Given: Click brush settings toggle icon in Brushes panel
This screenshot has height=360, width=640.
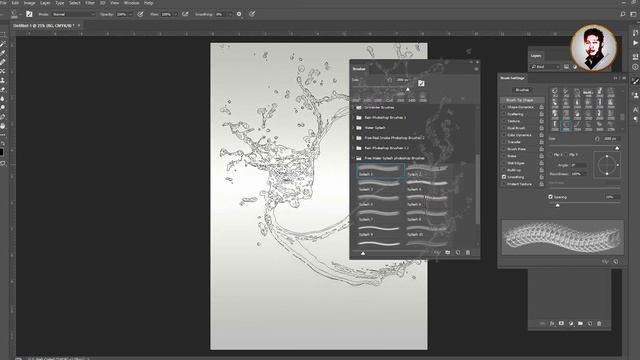Looking at the screenshot, I should tap(421, 83).
